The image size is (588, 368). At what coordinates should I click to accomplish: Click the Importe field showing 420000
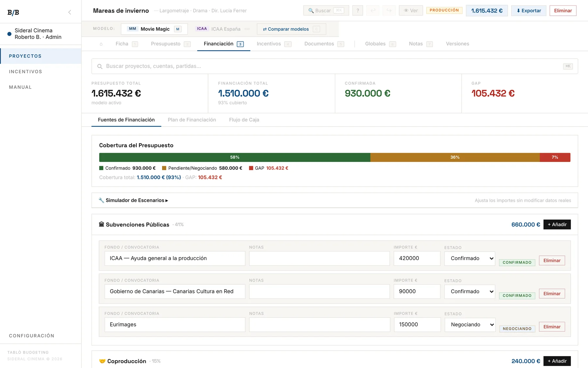pyautogui.click(x=417, y=258)
